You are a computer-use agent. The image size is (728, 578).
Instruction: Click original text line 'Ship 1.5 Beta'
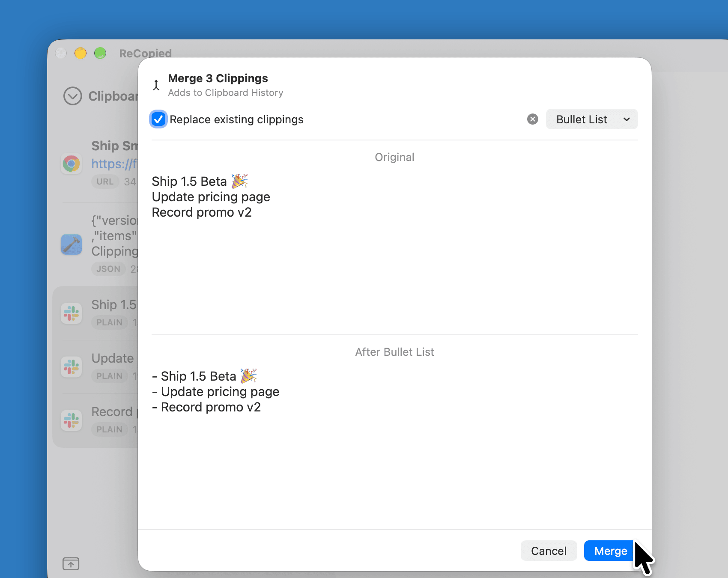click(x=200, y=181)
